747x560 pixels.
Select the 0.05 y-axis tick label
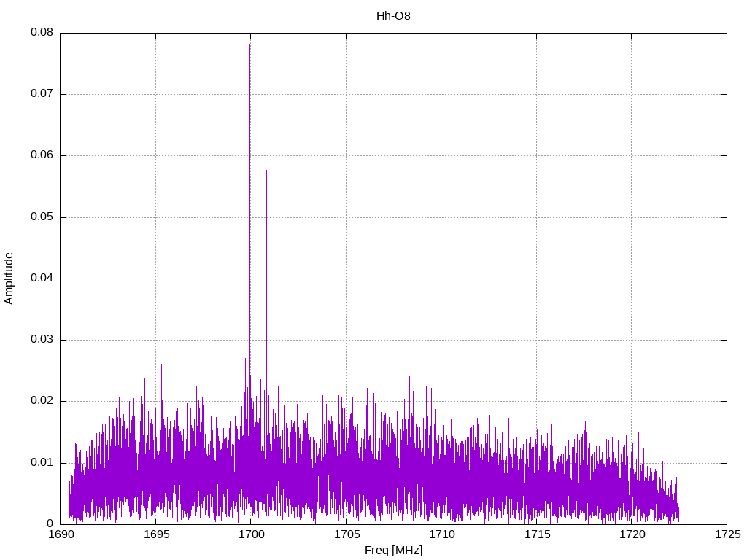(42, 217)
